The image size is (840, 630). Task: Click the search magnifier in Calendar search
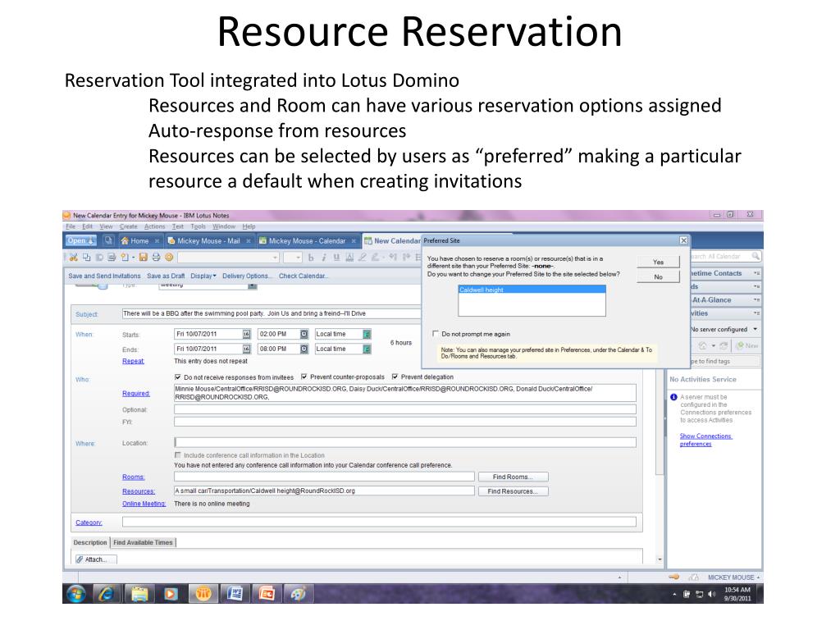[x=755, y=257]
